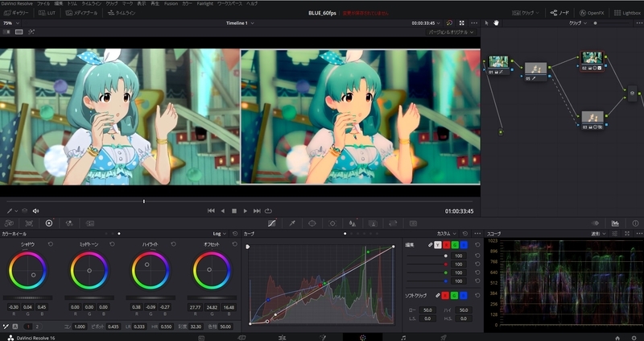This screenshot has height=341, width=644.
Task: Click the コン contrast value field 1.000
Action: (x=80, y=326)
